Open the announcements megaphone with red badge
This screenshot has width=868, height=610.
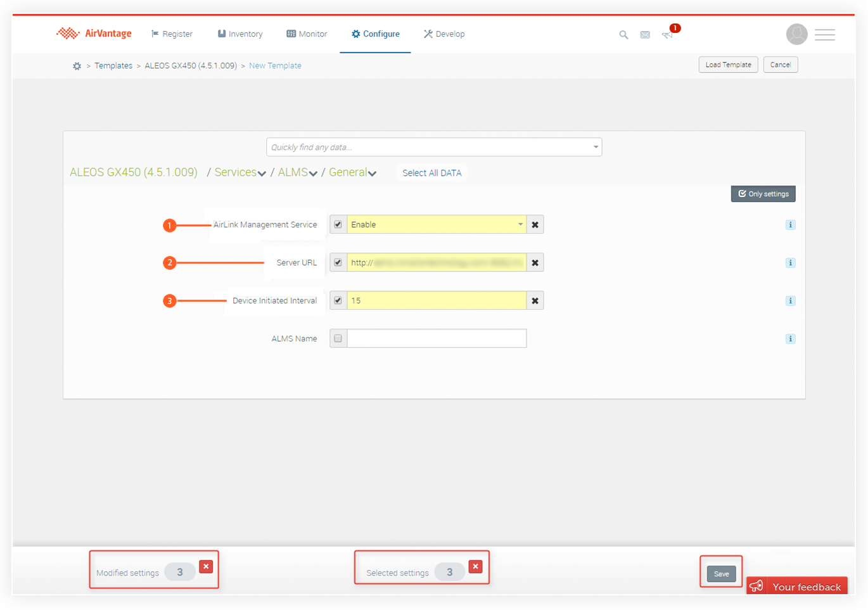(670, 32)
